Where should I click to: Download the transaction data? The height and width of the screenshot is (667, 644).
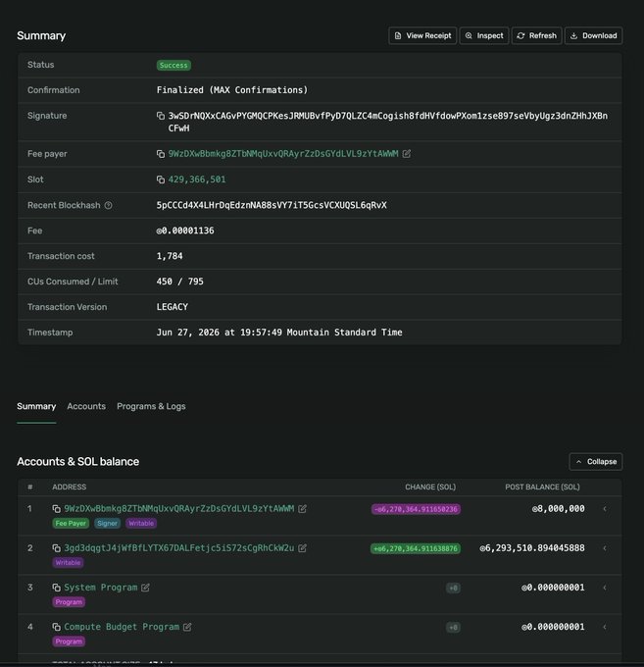(x=593, y=35)
